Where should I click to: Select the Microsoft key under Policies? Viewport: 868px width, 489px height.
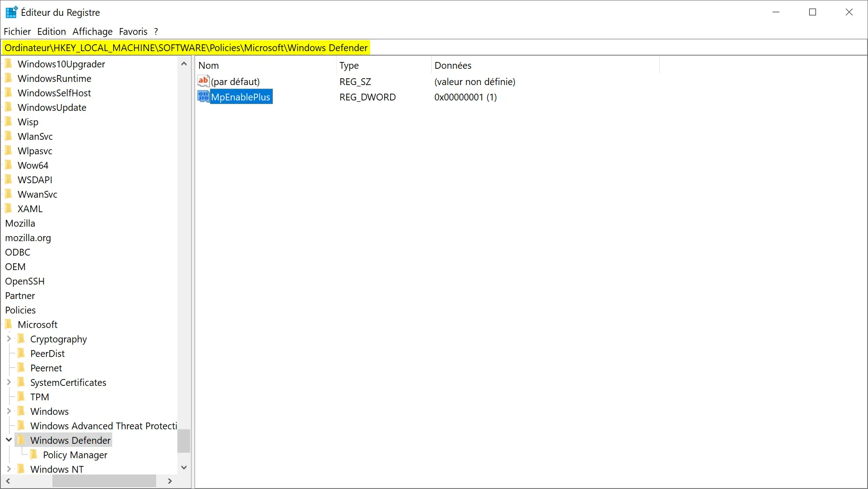coord(37,324)
